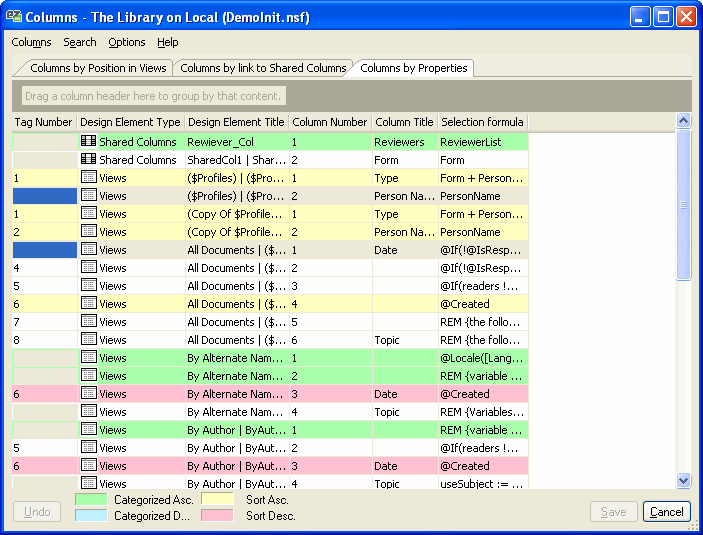
Task: Click the scrollbar up arrow
Action: coord(684,121)
